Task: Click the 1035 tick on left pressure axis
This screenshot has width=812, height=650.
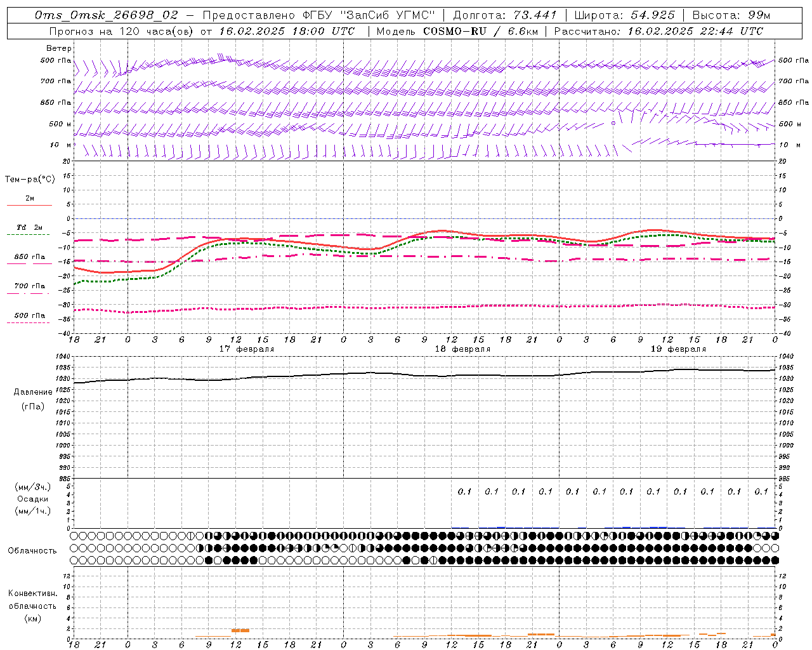Action: point(62,368)
